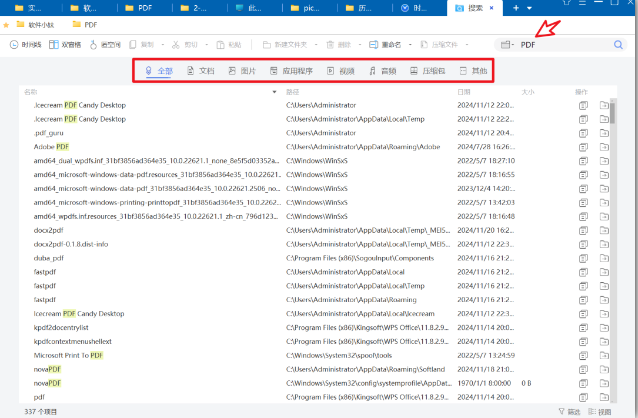Viewport: 638px width, 418px height.
Task: Close the 搜索 tab with its x button
Action: click(x=492, y=8)
